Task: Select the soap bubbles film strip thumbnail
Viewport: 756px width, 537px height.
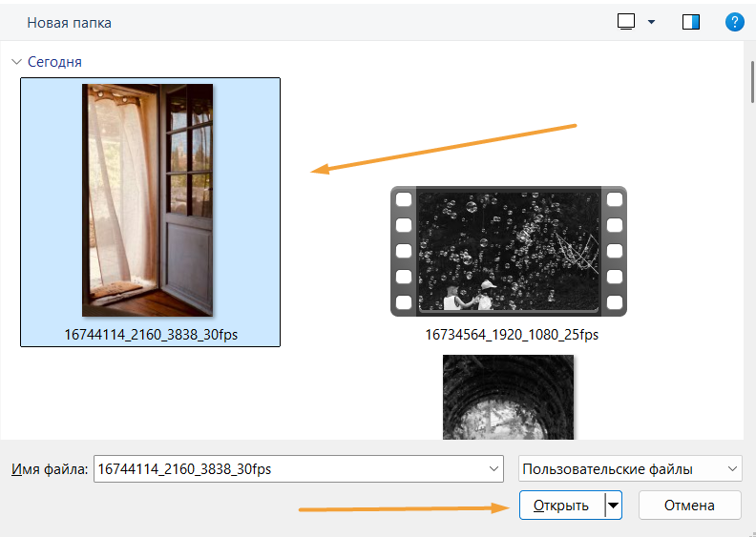Action: [509, 252]
